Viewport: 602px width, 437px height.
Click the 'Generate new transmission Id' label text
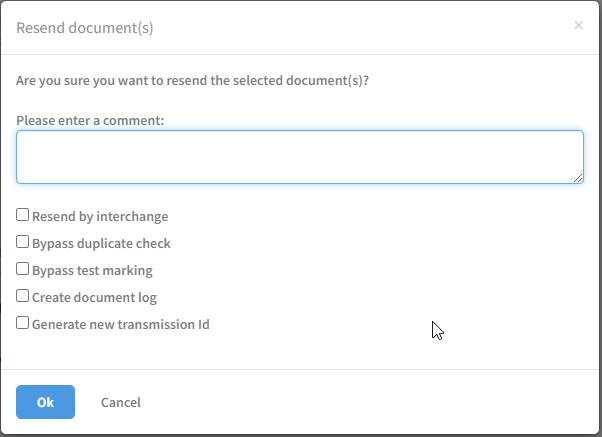[120, 324]
